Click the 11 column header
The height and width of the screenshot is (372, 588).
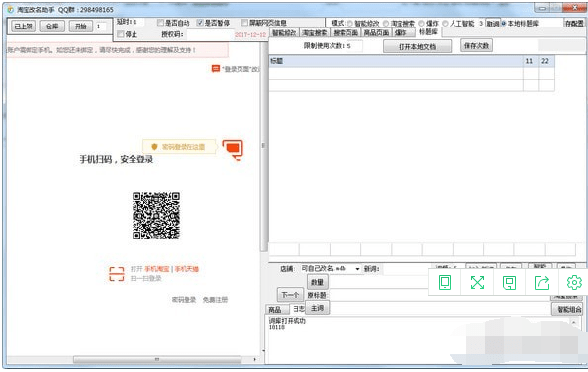[x=531, y=61]
